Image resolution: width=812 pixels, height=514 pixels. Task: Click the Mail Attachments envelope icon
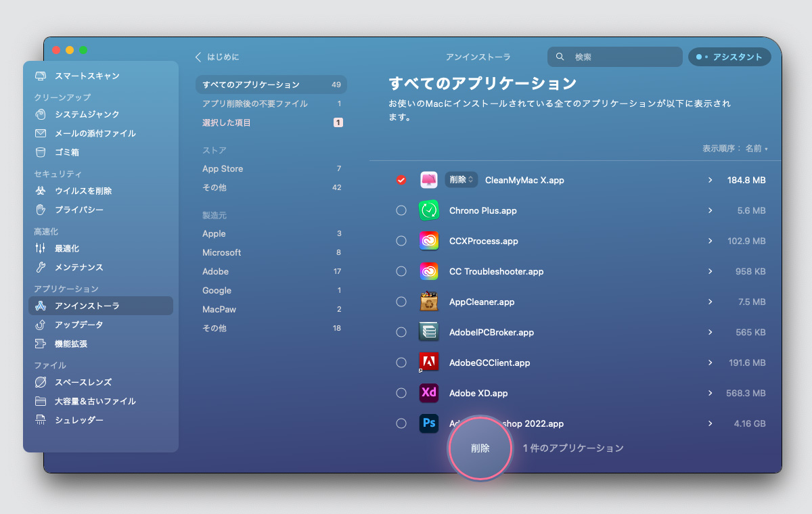point(41,133)
